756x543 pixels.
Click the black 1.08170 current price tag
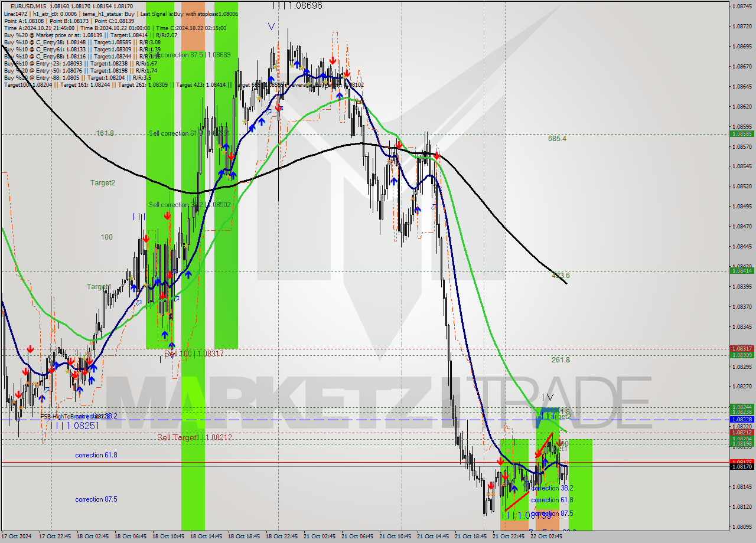tap(743, 466)
